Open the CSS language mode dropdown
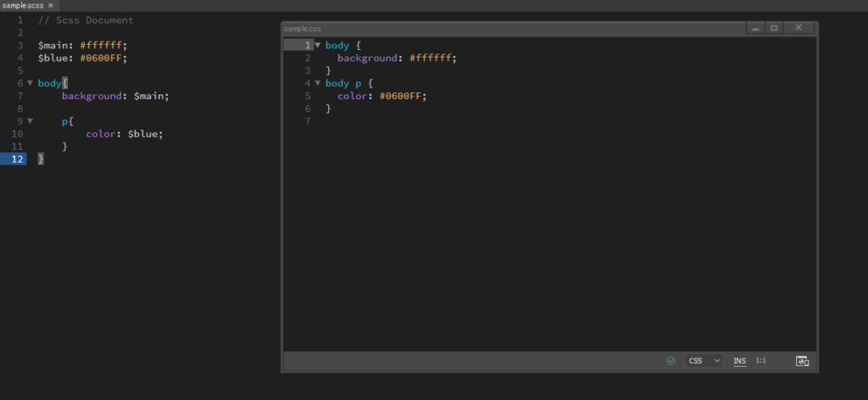The image size is (868, 400). [x=704, y=361]
